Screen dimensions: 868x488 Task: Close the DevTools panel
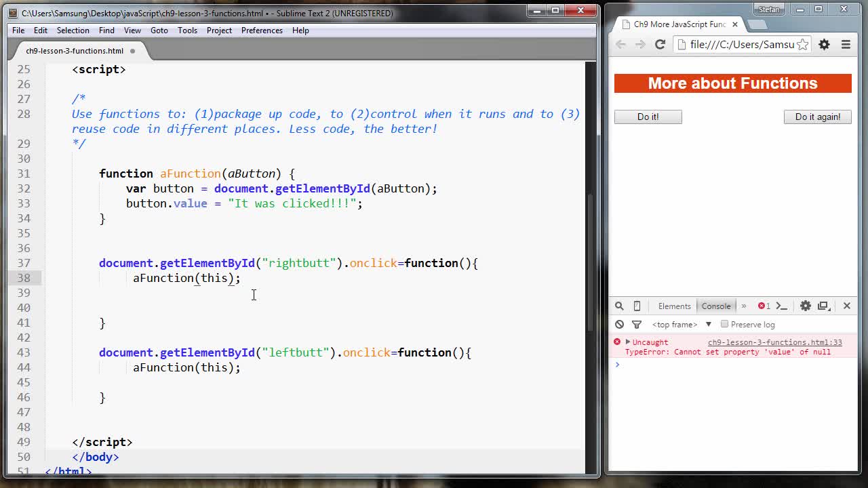(846, 306)
